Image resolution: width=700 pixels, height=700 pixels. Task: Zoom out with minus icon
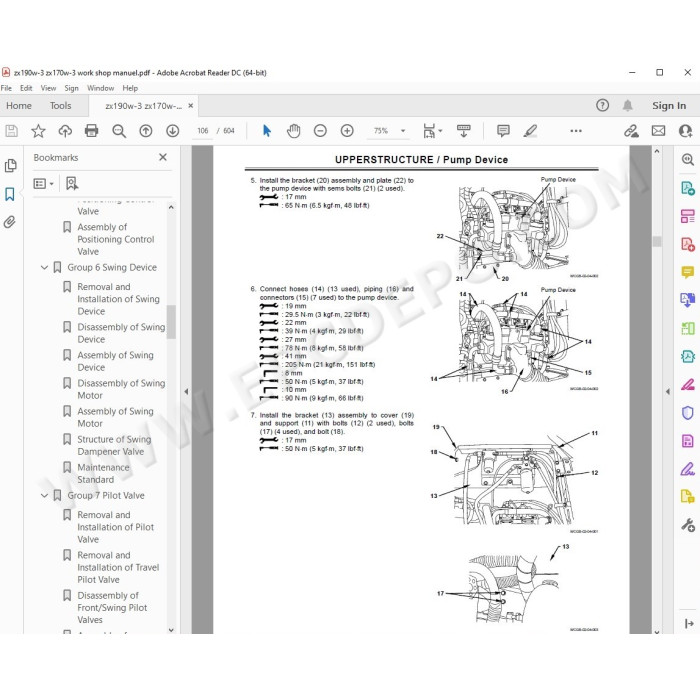pyautogui.click(x=320, y=131)
